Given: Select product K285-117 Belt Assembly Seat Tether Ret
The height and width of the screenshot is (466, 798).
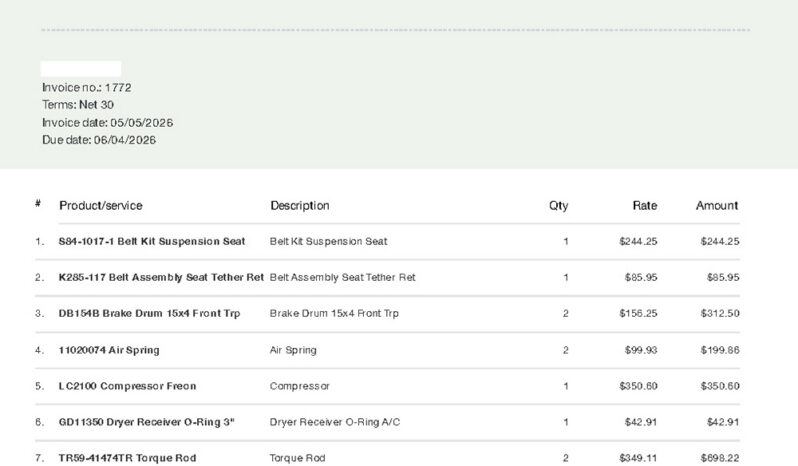Looking at the screenshot, I should pos(161,277).
